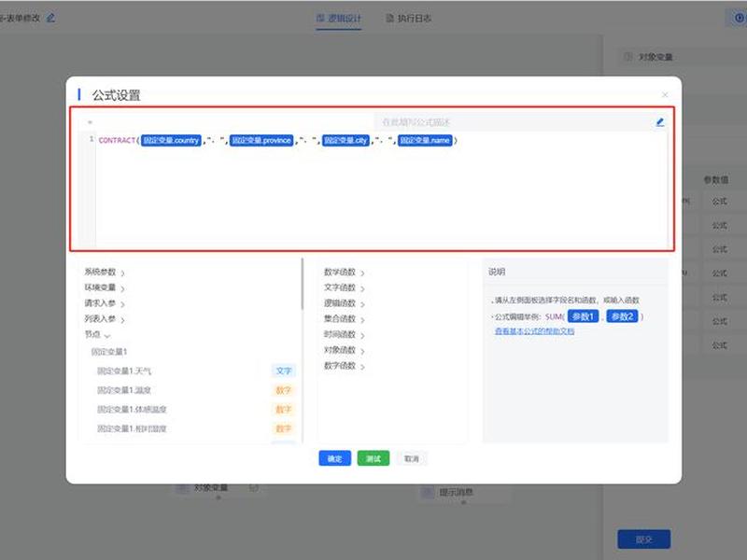Image resolution: width=747 pixels, height=560 pixels.
Task: Expand the 请求入参 category
Action: (x=105, y=303)
